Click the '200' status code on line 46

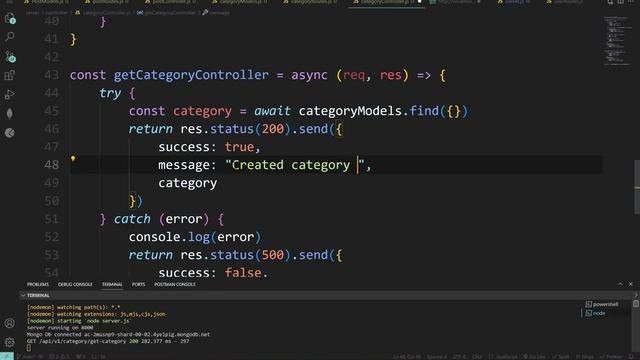coord(272,129)
